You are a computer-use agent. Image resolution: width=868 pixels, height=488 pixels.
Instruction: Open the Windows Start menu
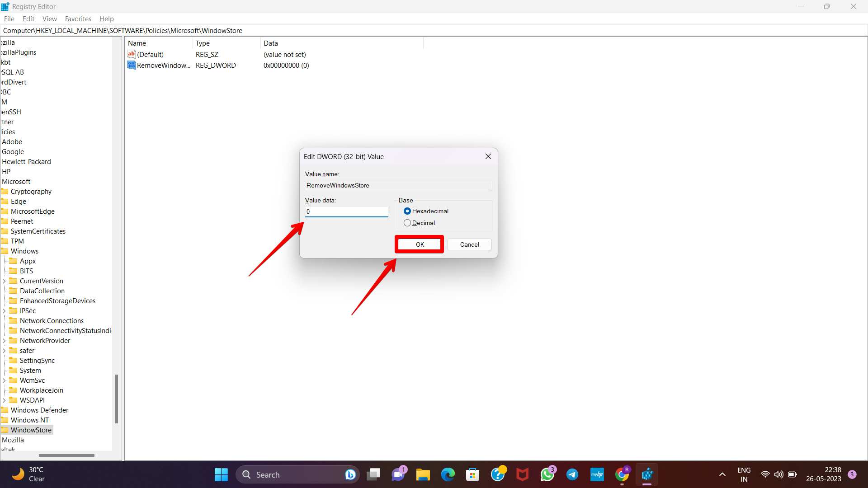click(x=221, y=474)
